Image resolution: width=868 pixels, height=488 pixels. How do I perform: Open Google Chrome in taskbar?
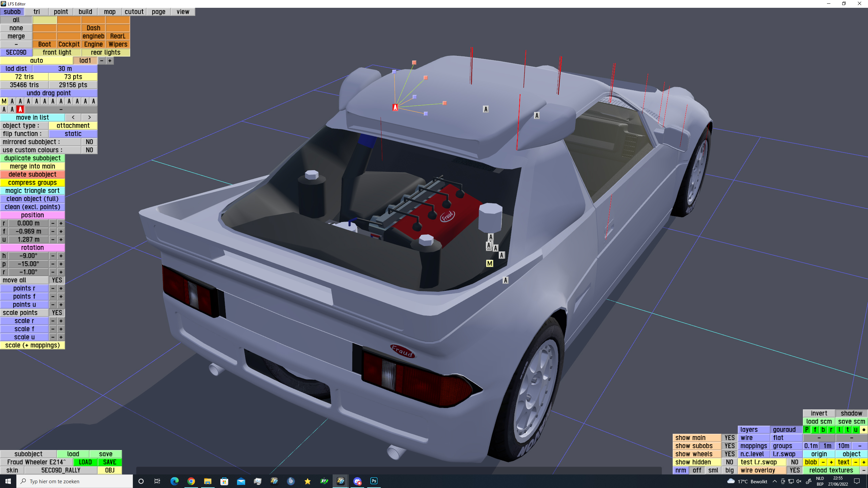pyautogui.click(x=191, y=481)
